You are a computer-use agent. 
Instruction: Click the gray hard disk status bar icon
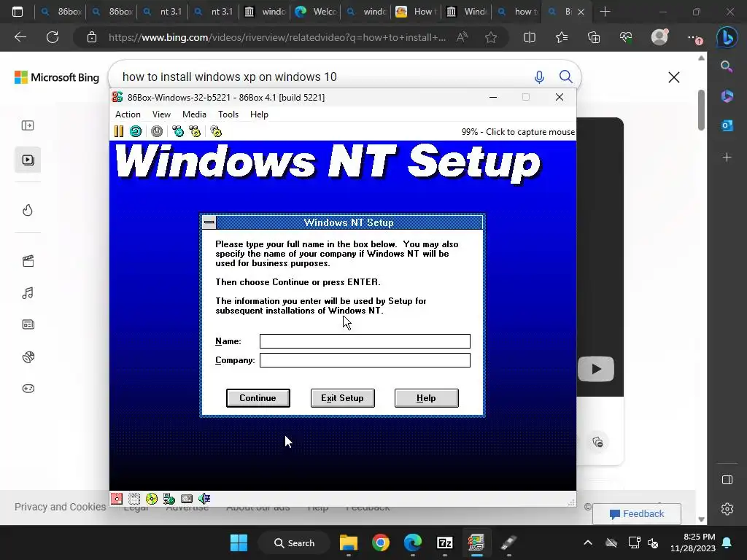click(187, 499)
